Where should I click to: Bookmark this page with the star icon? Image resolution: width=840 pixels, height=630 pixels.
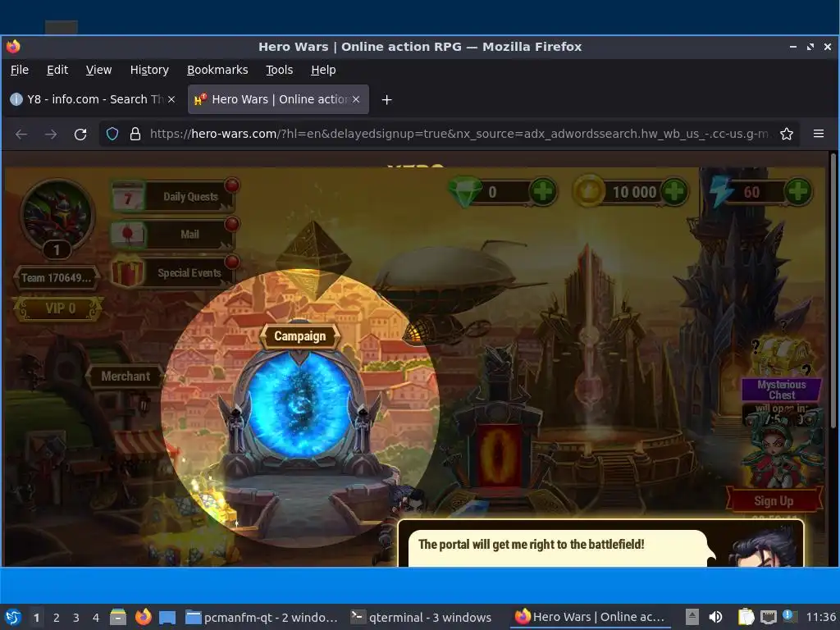[x=787, y=134]
